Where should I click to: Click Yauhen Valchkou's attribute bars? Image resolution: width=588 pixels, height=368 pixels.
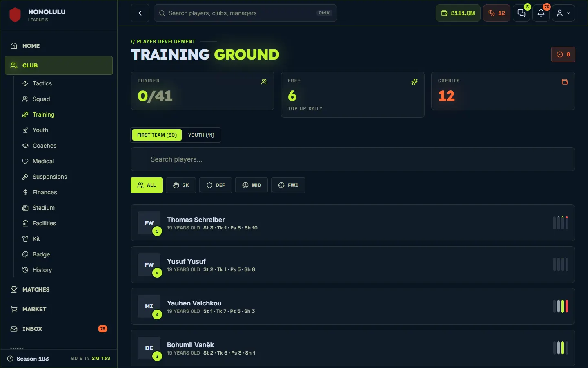(561, 306)
